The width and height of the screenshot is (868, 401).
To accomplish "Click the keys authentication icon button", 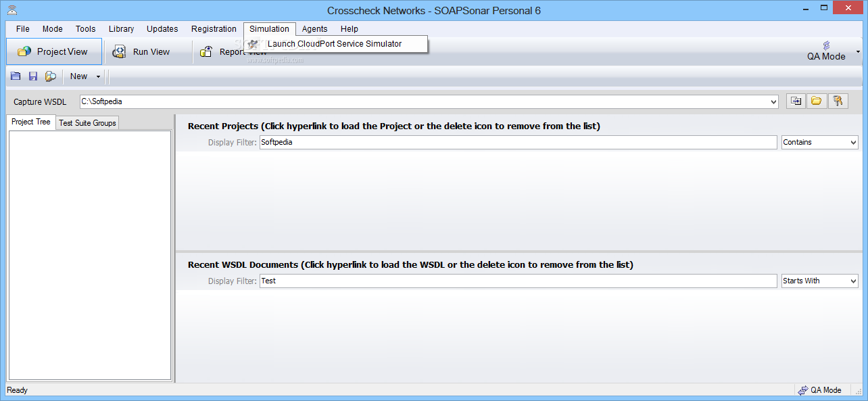I will point(838,101).
